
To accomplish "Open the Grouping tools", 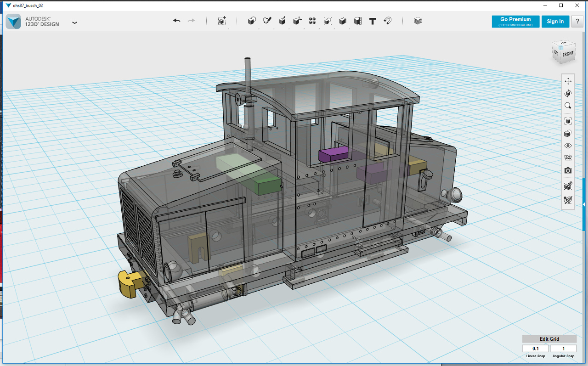I will pos(328,21).
